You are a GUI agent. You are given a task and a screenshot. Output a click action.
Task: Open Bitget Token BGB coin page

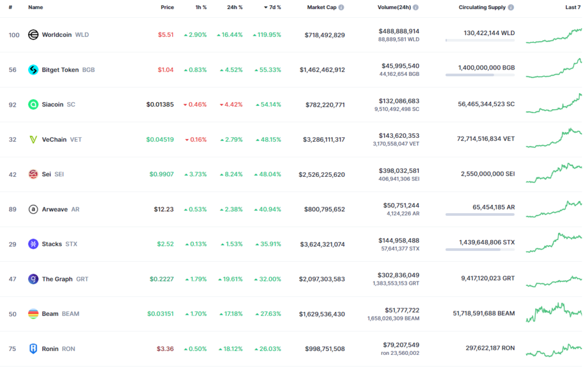[68, 70]
